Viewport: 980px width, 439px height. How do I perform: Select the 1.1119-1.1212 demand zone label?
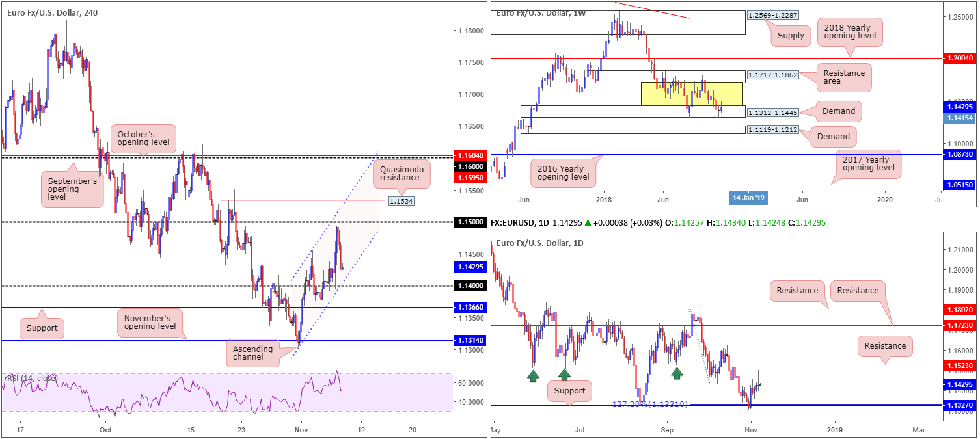772,130
